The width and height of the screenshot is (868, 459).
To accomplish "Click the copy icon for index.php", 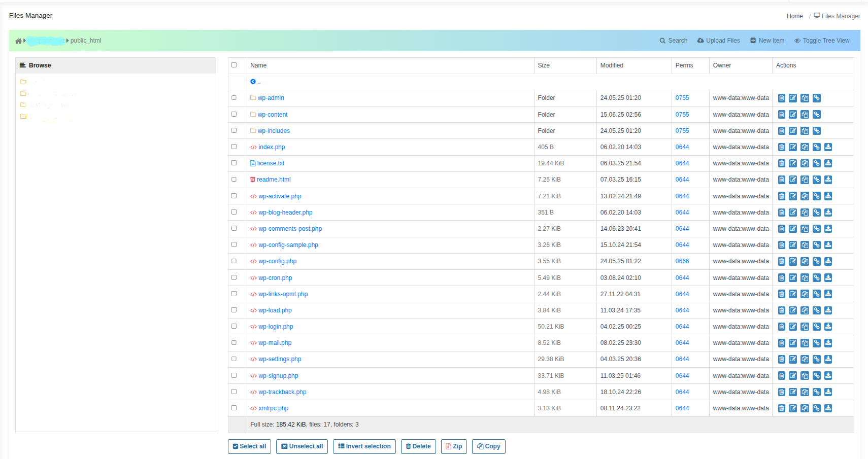I will [805, 148].
